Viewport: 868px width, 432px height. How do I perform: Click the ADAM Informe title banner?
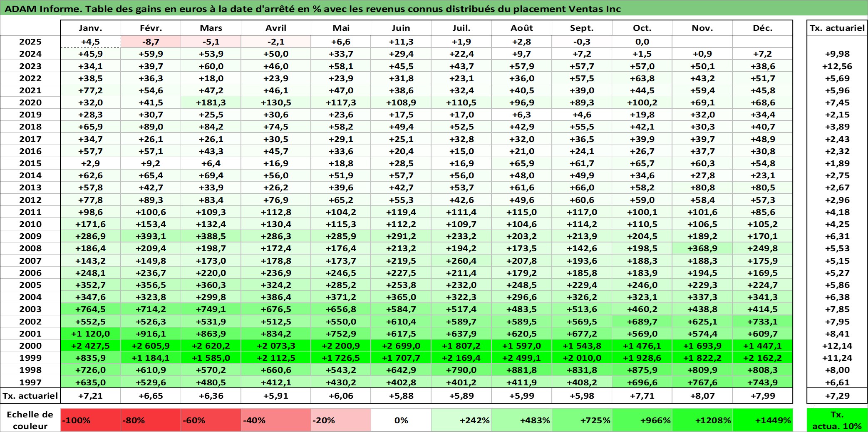point(434,8)
